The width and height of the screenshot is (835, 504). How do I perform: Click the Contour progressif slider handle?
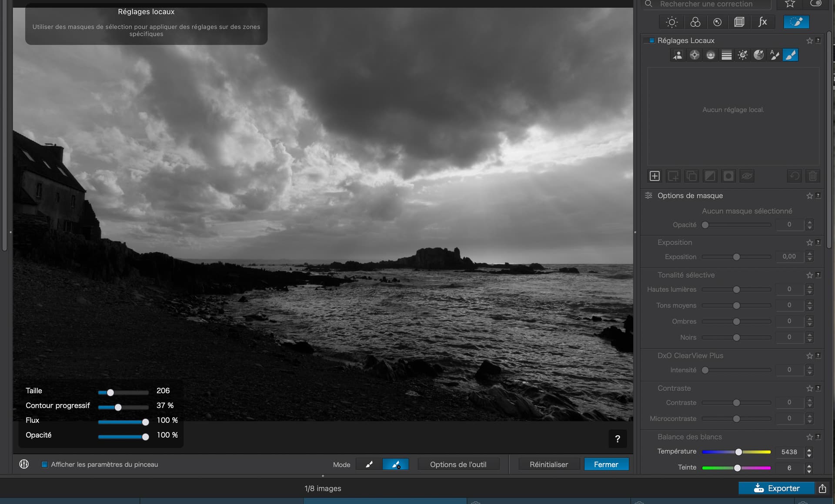[x=118, y=407]
